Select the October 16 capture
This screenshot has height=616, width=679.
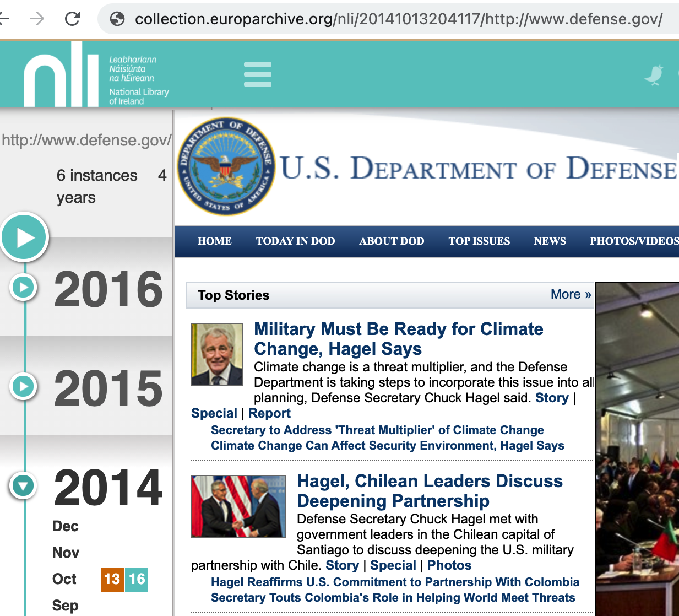pos(137,579)
